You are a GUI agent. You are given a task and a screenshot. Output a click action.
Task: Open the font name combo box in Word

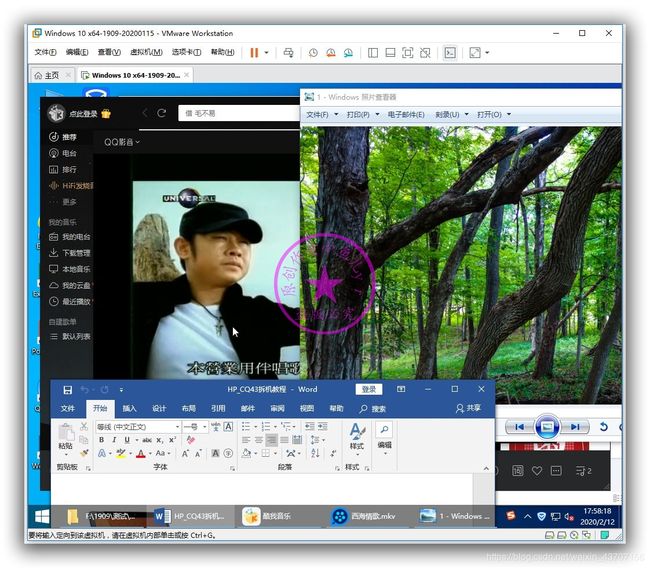click(x=138, y=427)
